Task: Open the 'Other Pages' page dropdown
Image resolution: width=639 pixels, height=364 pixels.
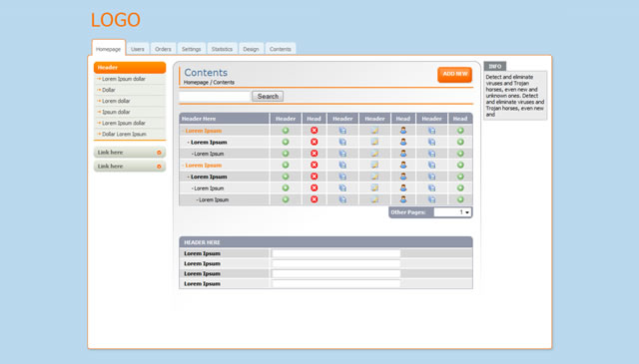Action: [x=452, y=212]
